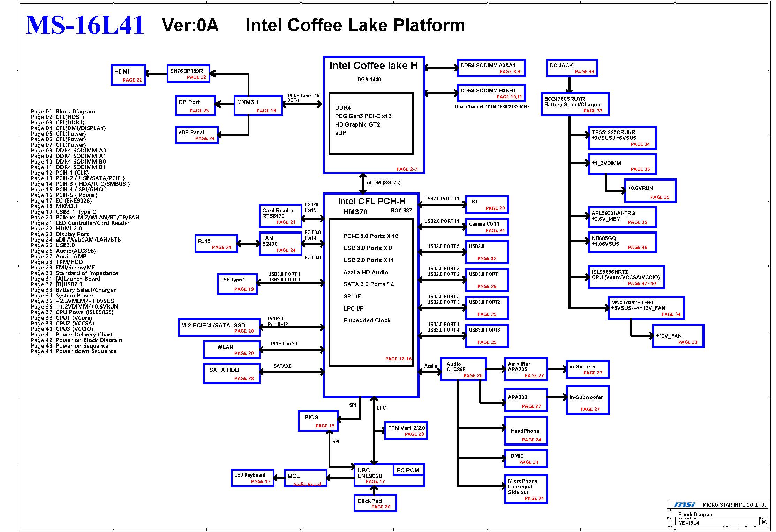Screen dimensions: 776x532
Task: Click the APL5930KAI-TRG +2.5V_MEM block
Action: (x=623, y=217)
